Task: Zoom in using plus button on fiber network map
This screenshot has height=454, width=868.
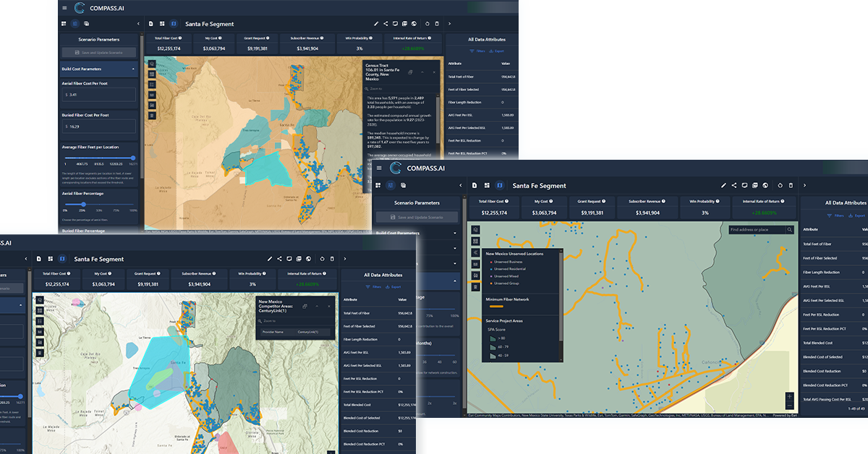Action: [789, 397]
